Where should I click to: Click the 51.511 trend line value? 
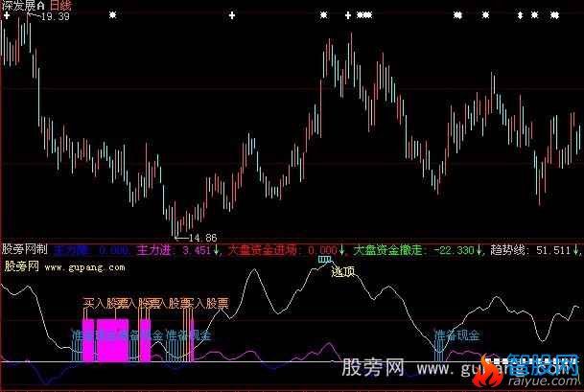(553, 250)
